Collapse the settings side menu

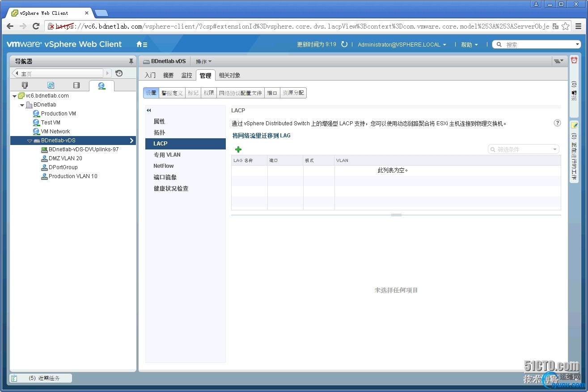click(x=149, y=111)
